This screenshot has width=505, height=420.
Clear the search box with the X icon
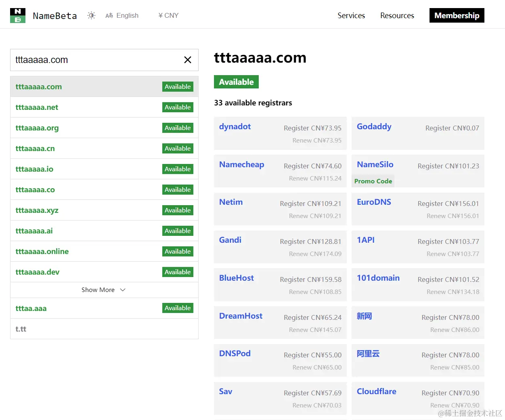click(188, 60)
